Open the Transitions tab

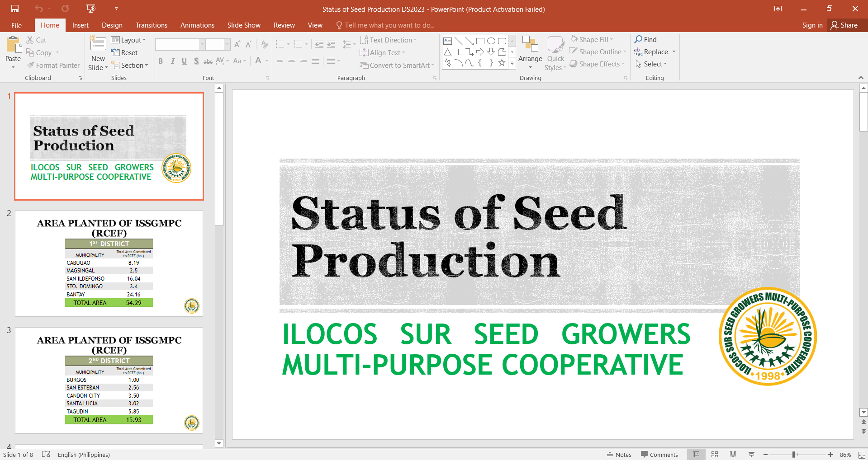(152, 25)
